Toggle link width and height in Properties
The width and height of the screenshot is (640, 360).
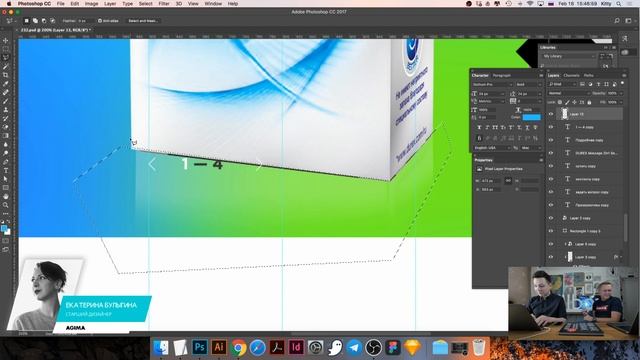click(x=508, y=180)
